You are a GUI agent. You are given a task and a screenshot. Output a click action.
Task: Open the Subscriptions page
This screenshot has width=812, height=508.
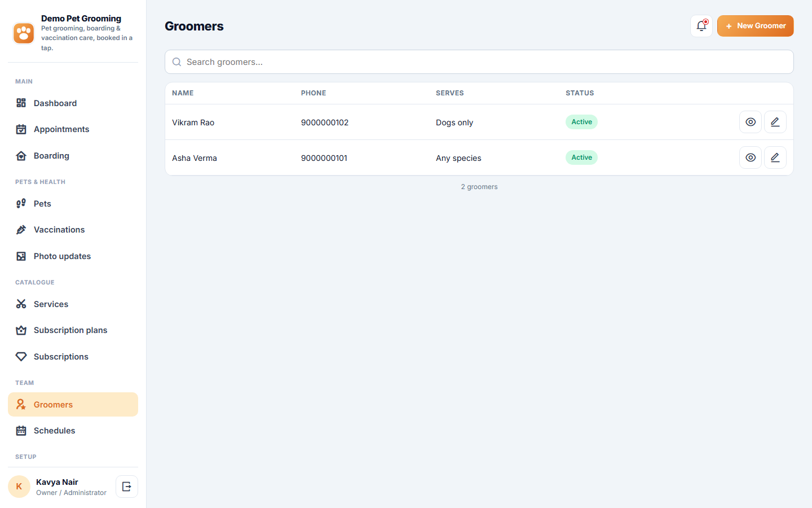coord(73,357)
